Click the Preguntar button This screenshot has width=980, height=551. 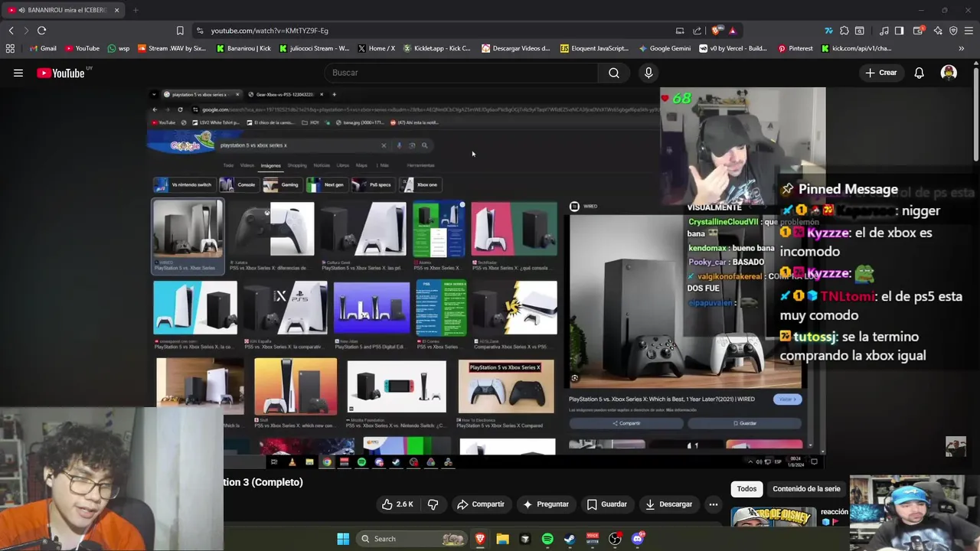(546, 504)
